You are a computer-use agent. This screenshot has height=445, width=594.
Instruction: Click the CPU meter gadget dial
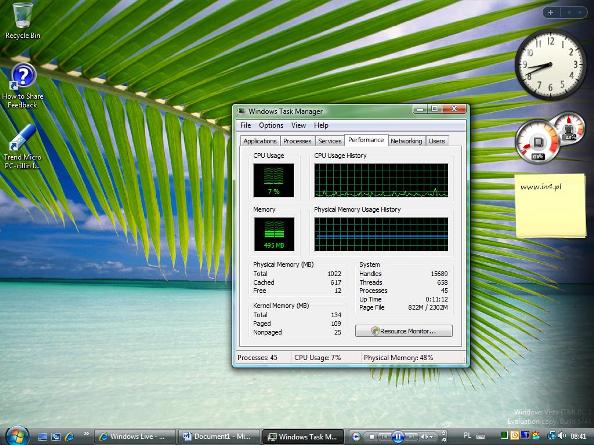pos(538,141)
